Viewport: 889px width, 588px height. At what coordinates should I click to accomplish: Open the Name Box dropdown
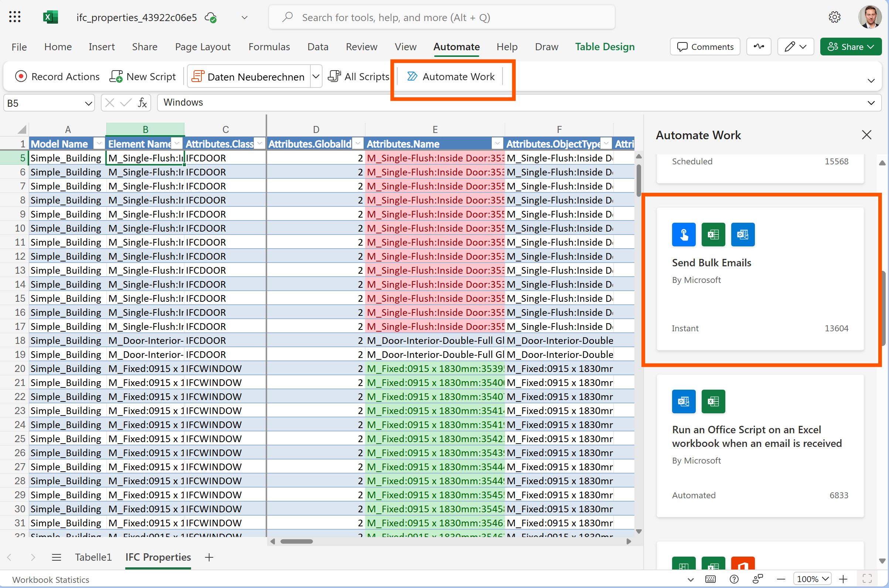[88, 103]
